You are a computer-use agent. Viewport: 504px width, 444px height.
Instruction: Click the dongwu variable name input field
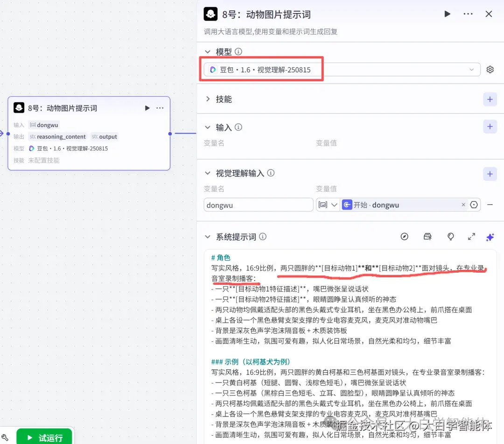(x=259, y=204)
